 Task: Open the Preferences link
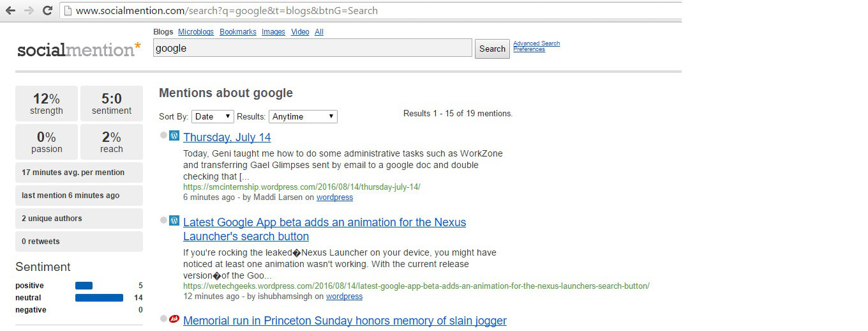point(529,49)
